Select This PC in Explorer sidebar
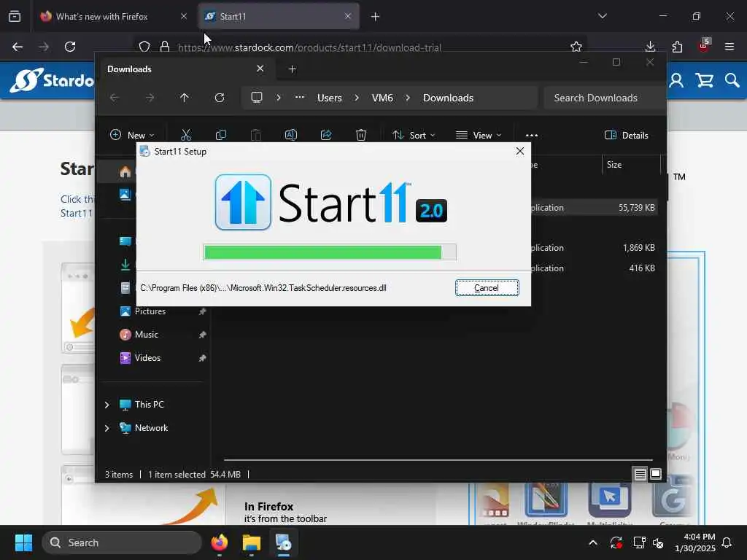 tap(149, 404)
